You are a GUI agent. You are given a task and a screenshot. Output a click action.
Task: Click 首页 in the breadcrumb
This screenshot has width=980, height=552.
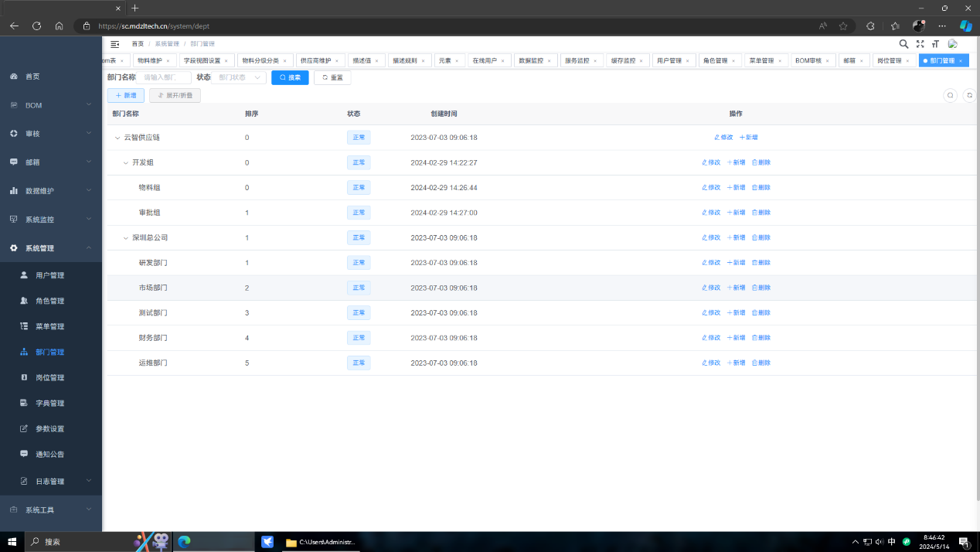[x=138, y=44]
